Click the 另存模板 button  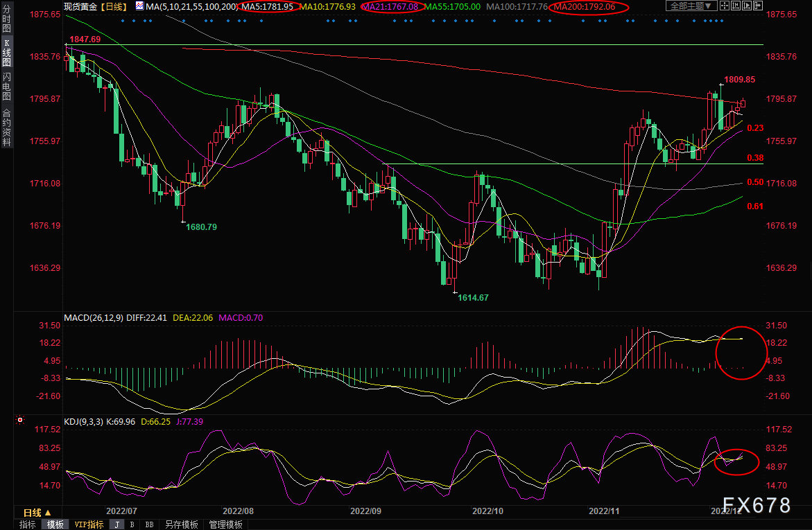point(181,524)
